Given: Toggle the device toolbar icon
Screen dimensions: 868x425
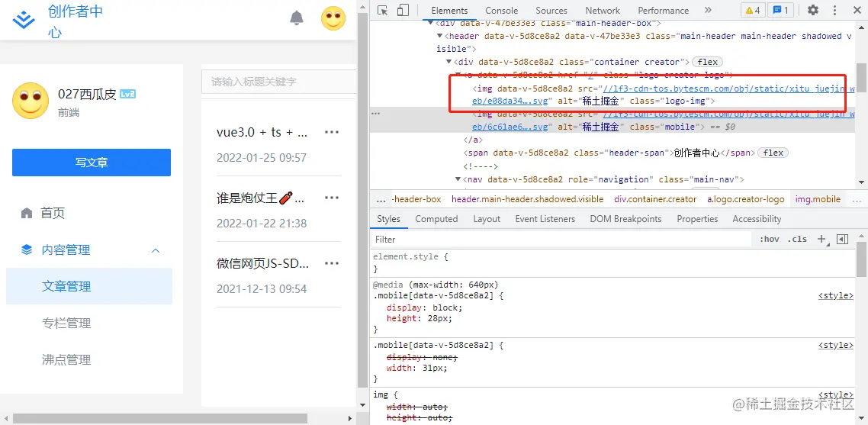Looking at the screenshot, I should tap(403, 10).
